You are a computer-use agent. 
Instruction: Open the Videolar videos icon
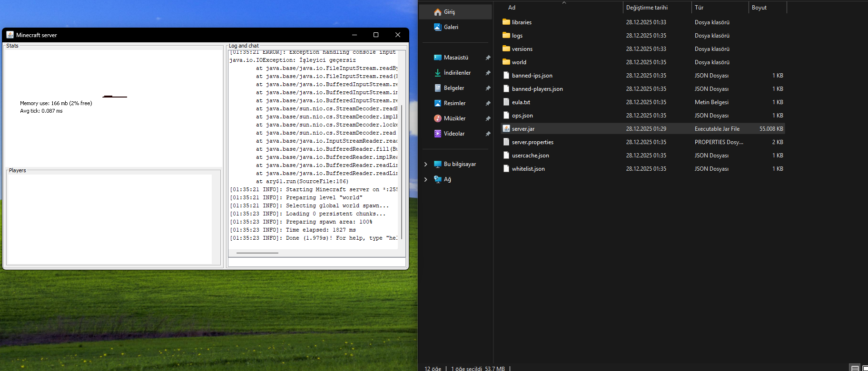(437, 134)
